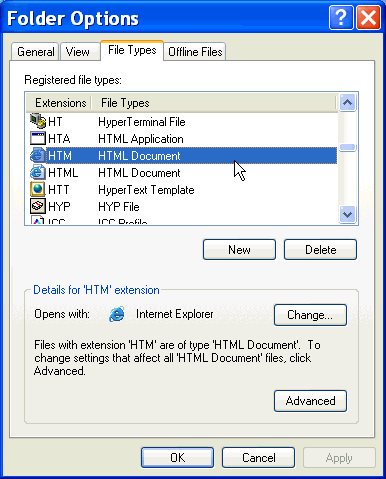Screen dimensions: 386x479
Task: Close the Folder Options dialog
Action: 368,18
